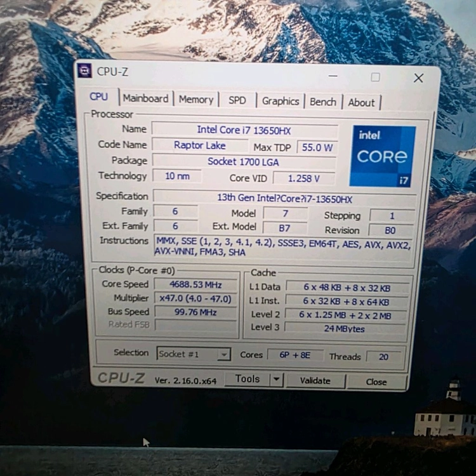Close CPU-Z with the X button
476x476 pixels.
419,78
